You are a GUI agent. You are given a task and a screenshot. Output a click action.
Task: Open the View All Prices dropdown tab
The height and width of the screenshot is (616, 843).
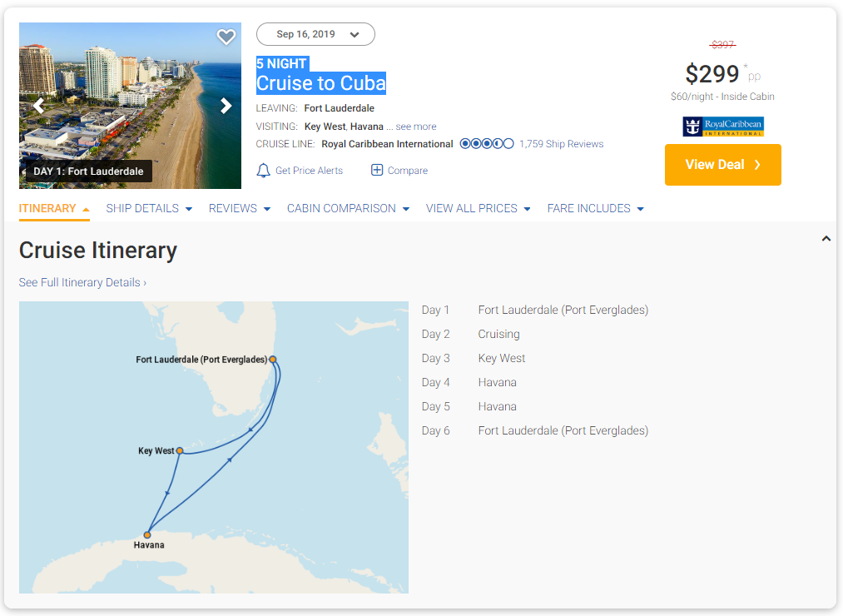pos(478,208)
